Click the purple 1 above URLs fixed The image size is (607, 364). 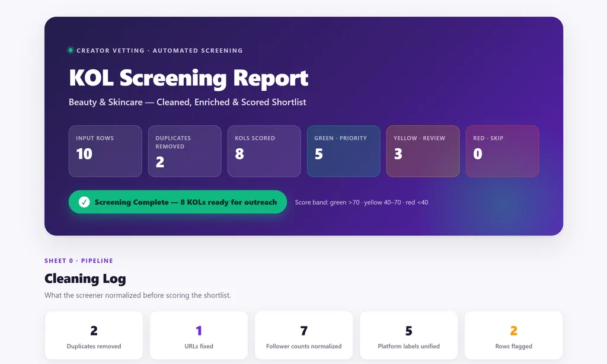(199, 331)
